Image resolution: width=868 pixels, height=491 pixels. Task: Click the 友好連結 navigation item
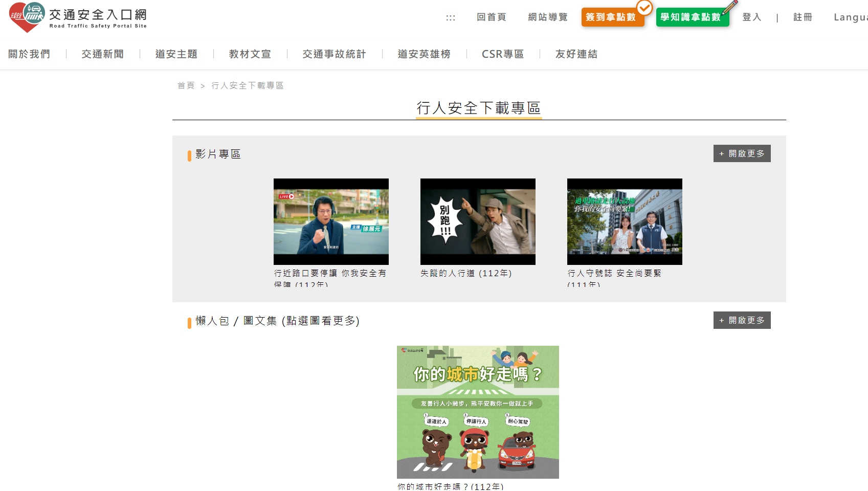[x=576, y=54]
